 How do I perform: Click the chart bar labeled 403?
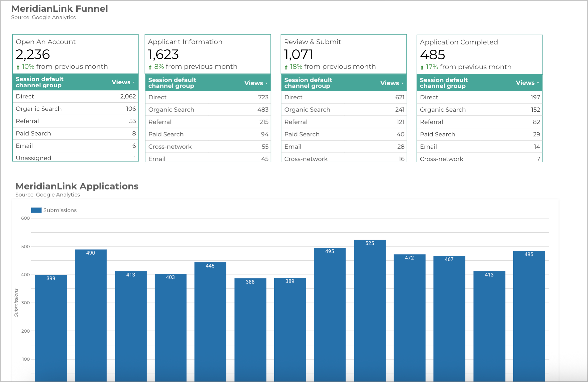170,327
